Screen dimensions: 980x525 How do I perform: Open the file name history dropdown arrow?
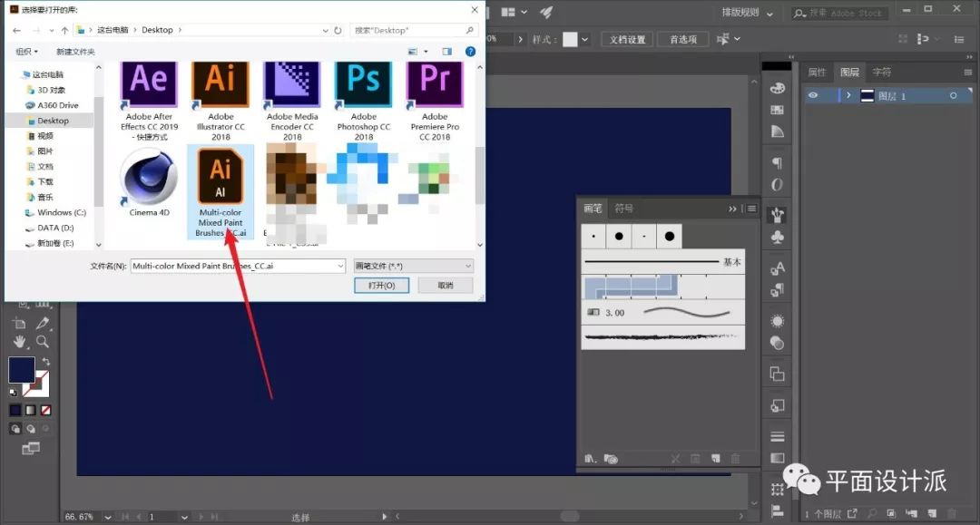tap(340, 266)
